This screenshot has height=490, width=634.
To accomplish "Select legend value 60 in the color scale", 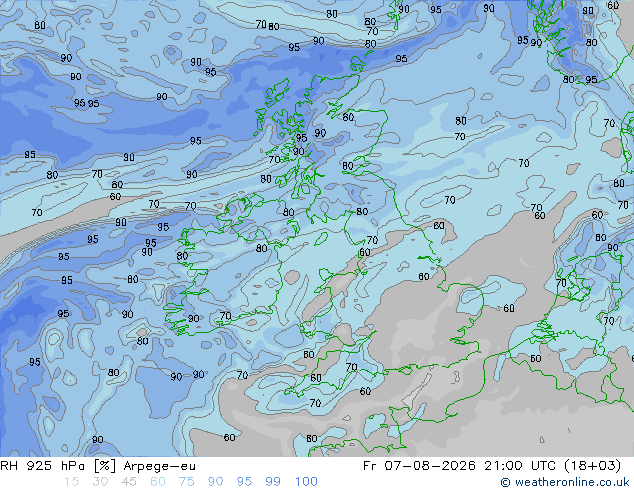I will click(x=158, y=482).
